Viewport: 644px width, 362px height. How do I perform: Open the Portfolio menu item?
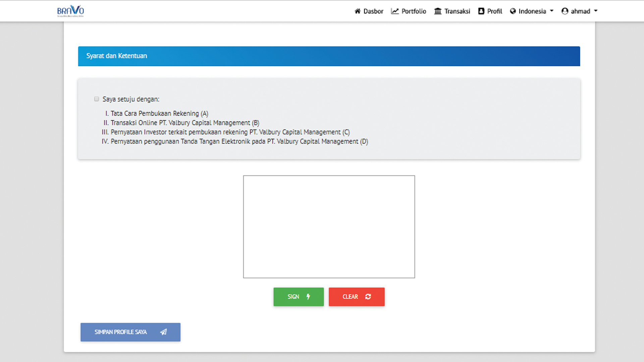click(414, 11)
